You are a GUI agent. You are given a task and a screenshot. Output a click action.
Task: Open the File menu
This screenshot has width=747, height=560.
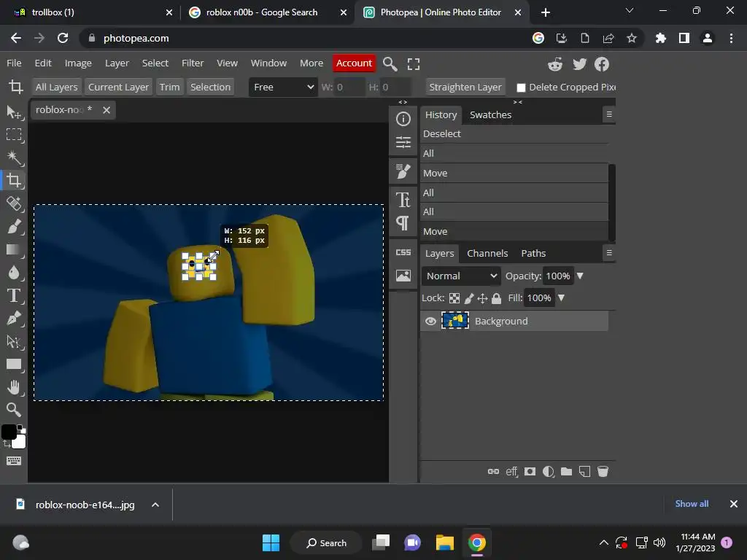click(x=14, y=63)
